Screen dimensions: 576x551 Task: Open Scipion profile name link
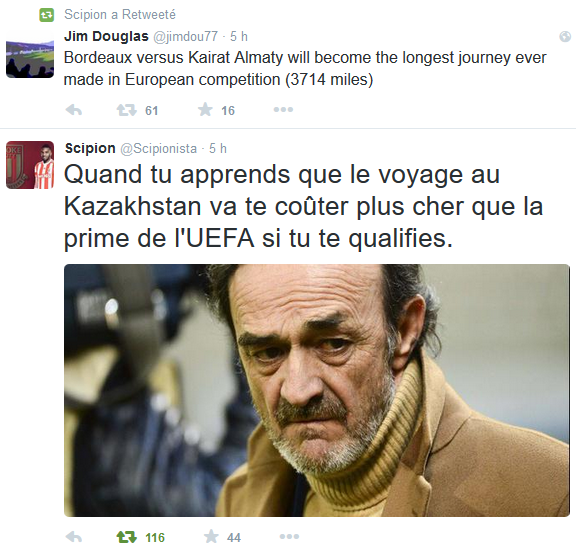click(x=90, y=148)
